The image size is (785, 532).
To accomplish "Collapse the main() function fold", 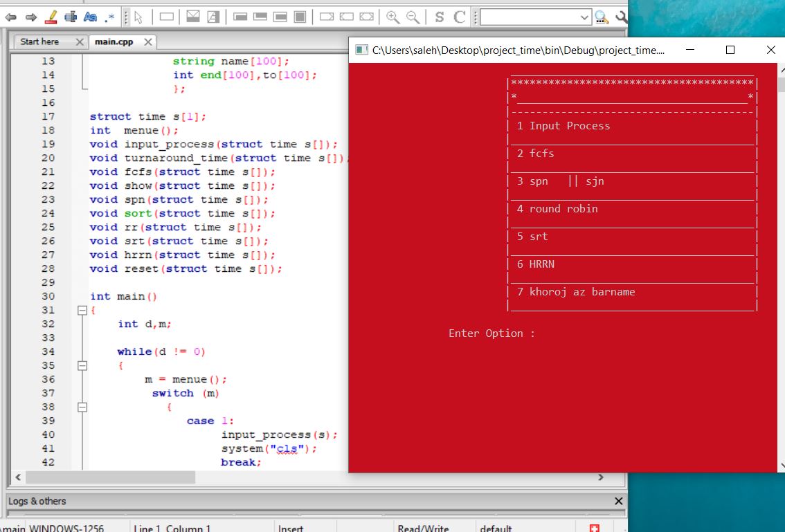I will coord(82,311).
